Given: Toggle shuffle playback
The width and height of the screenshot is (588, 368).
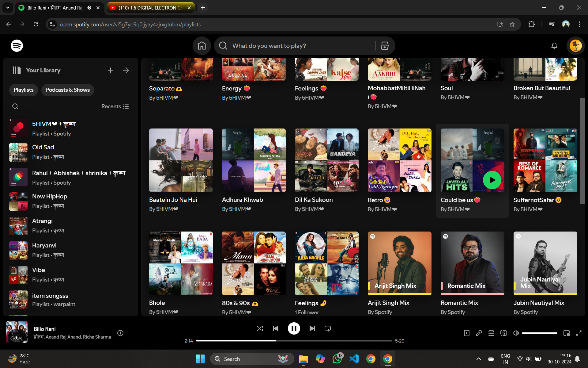Looking at the screenshot, I should coord(260,328).
